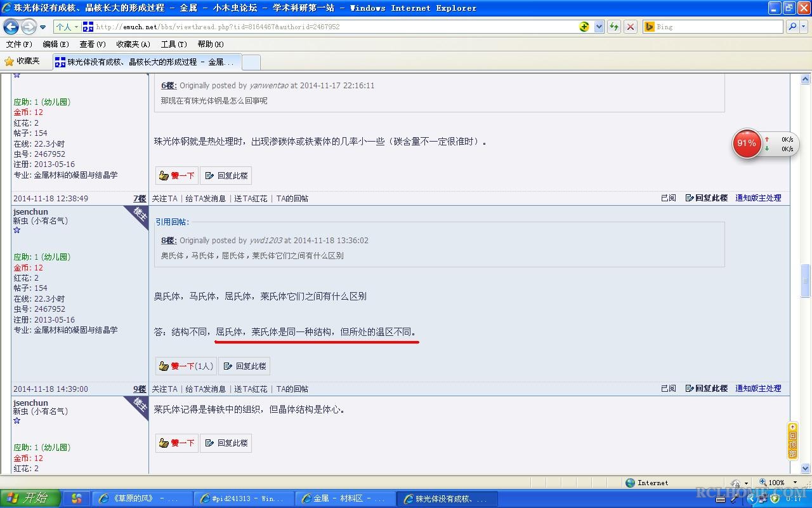Screen dimensions: 812x508
Task: Click the 9楼 floor number link
Action: click(140, 389)
